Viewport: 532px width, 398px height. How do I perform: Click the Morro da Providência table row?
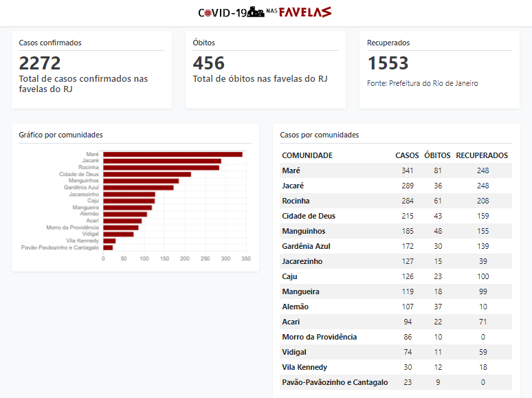[x=395, y=337]
